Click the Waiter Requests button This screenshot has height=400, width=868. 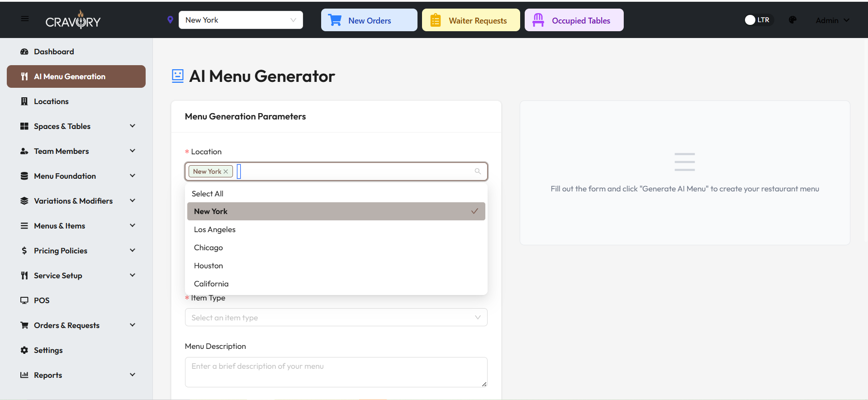click(471, 20)
